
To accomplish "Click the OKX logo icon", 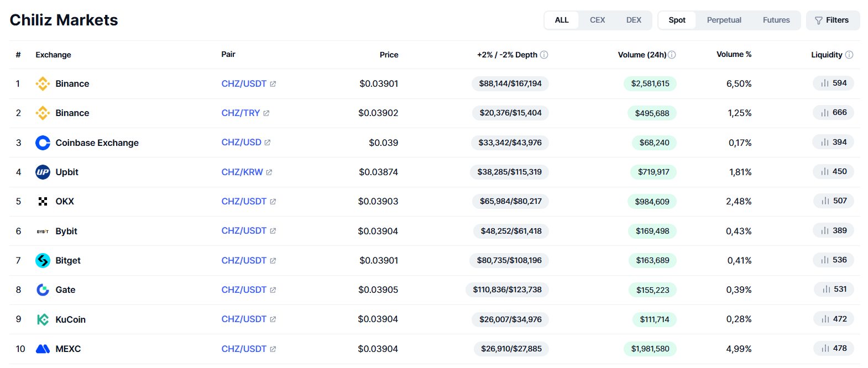I will (43, 201).
